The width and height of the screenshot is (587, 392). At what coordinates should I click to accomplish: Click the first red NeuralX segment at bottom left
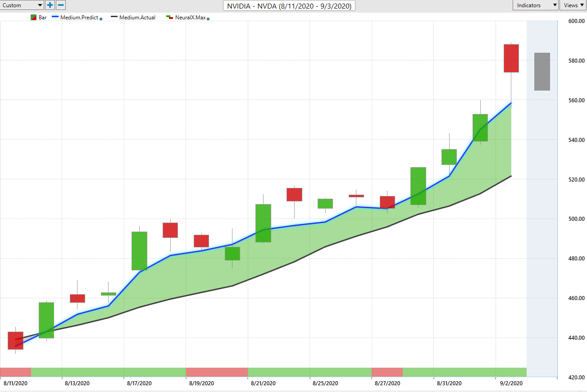(x=15, y=372)
